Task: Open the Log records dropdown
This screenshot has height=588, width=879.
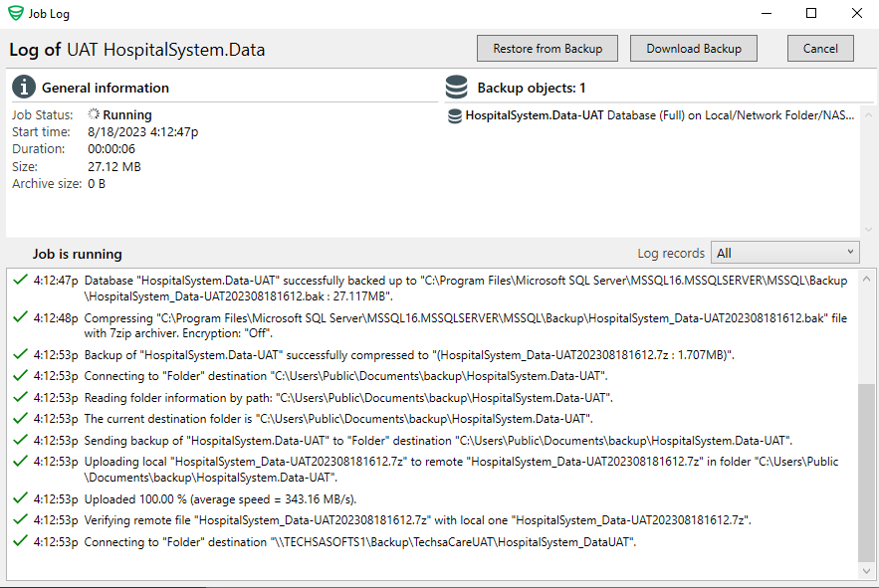Action: 785,253
